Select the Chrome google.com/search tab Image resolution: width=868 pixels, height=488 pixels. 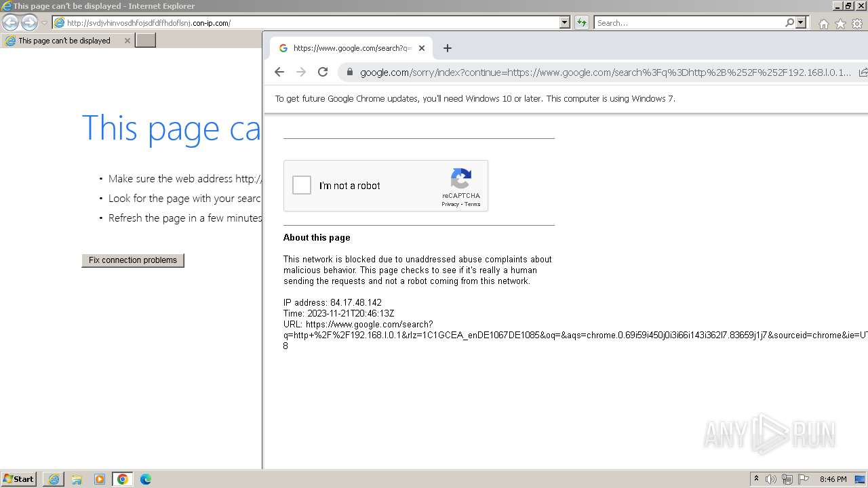(x=351, y=48)
